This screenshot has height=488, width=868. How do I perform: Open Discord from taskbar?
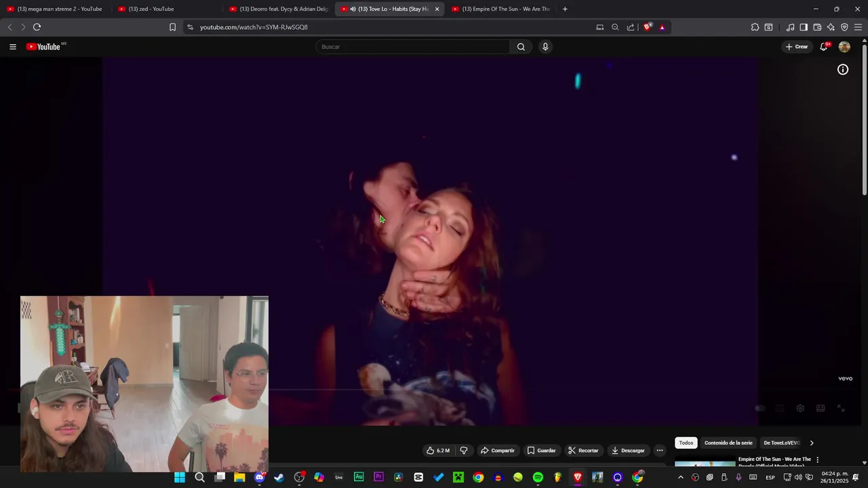[x=259, y=477]
